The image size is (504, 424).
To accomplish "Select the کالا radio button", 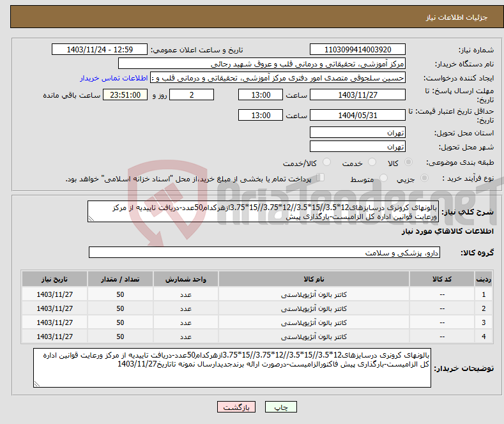I will coord(408,162).
